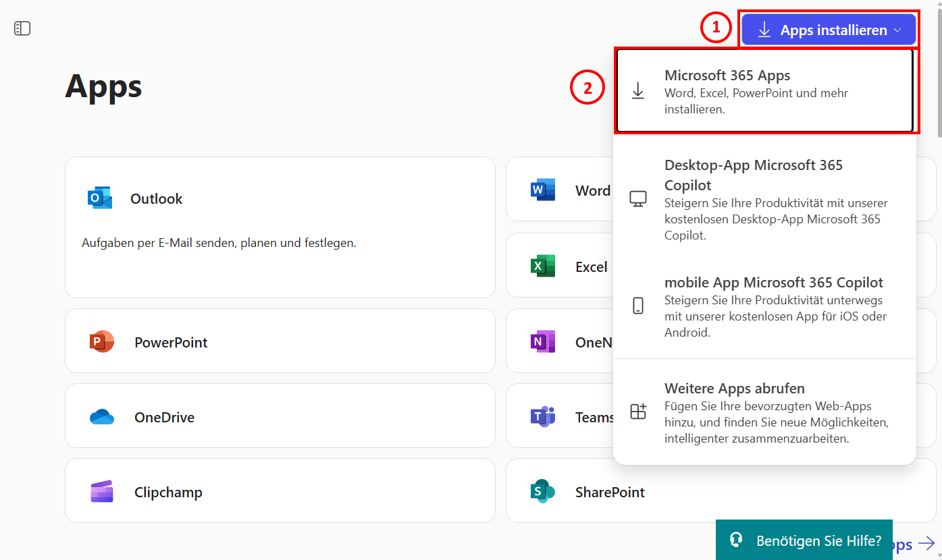
Task: Click the Excel app icon
Action: [542, 267]
